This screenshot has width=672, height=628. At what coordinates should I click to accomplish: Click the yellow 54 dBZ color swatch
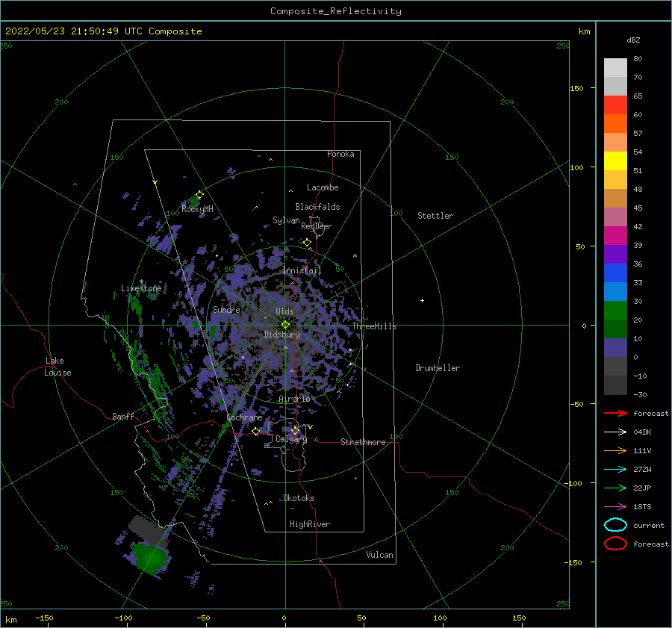(x=615, y=161)
